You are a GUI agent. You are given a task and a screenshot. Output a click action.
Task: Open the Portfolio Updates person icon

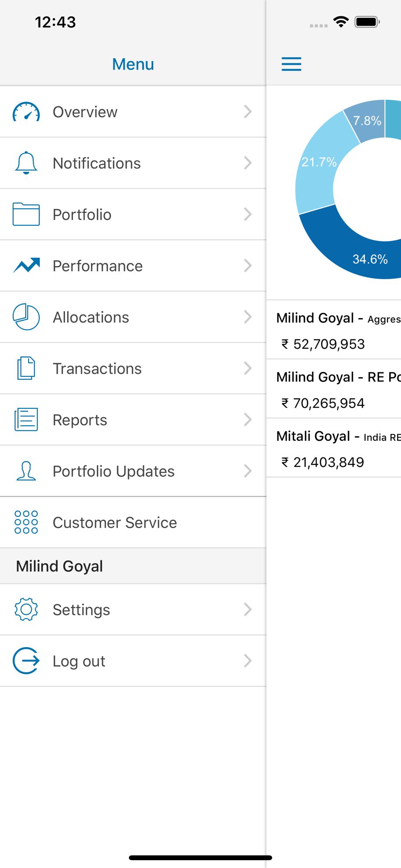(26, 471)
